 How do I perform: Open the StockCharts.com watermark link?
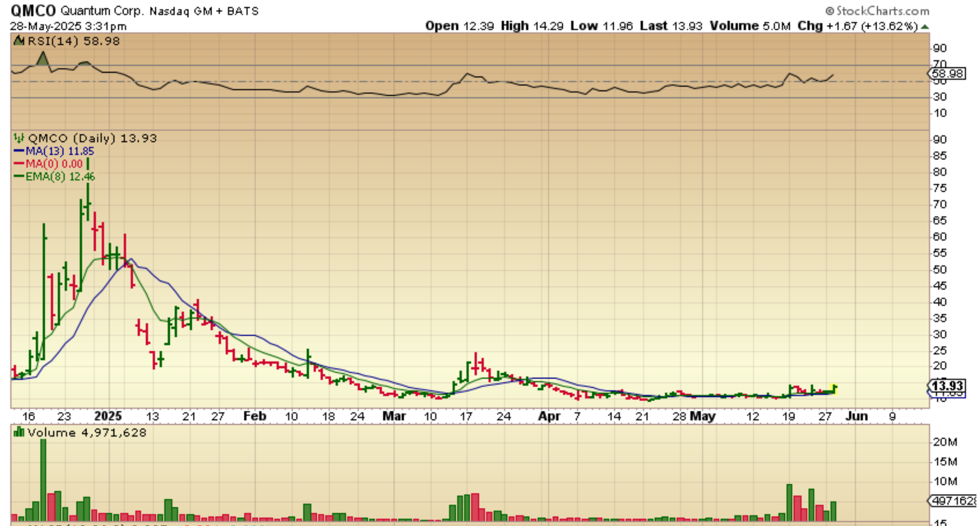click(877, 11)
